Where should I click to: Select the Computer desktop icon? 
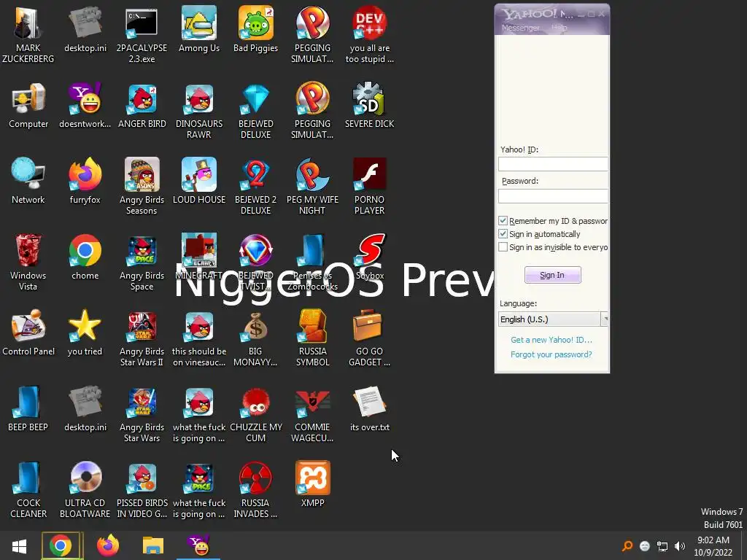28,106
